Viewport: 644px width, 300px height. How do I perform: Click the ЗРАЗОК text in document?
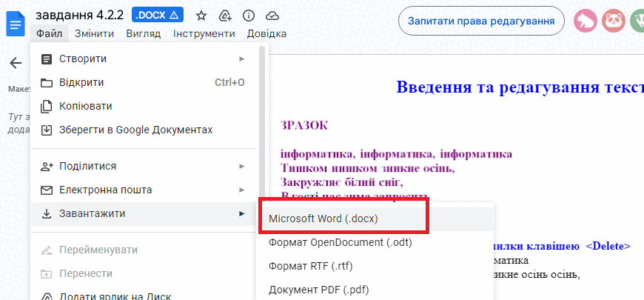pos(304,126)
